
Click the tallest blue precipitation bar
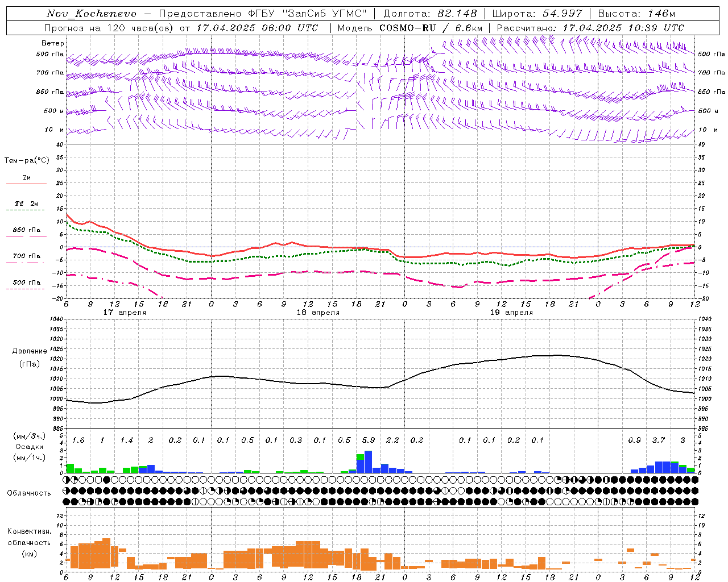coord(368,462)
